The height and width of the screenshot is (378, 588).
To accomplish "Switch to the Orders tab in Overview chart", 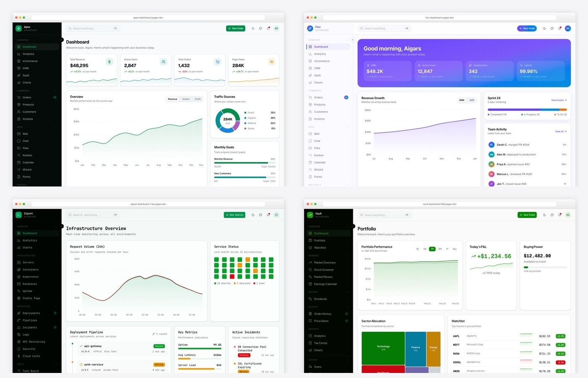I will (186, 99).
